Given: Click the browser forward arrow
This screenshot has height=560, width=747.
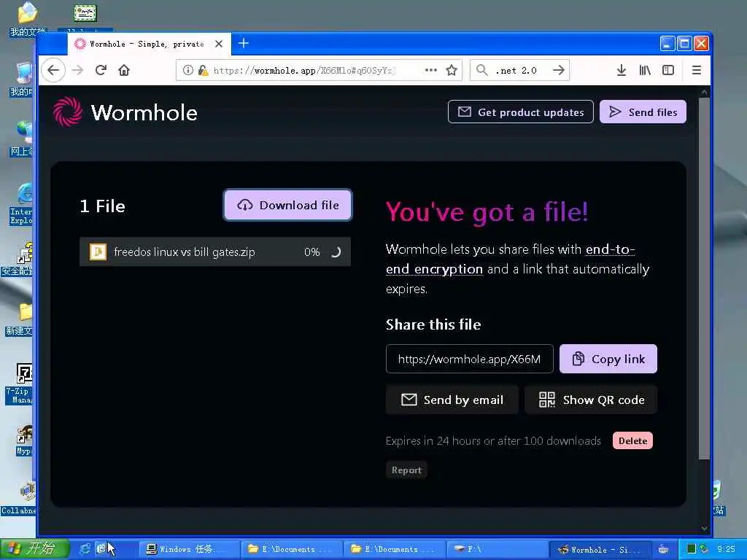Looking at the screenshot, I should (77, 71).
